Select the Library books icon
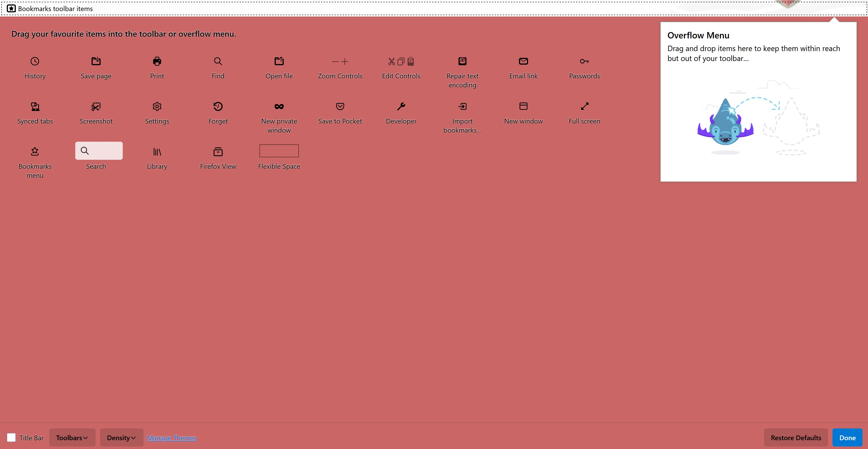This screenshot has height=449, width=868. (157, 152)
